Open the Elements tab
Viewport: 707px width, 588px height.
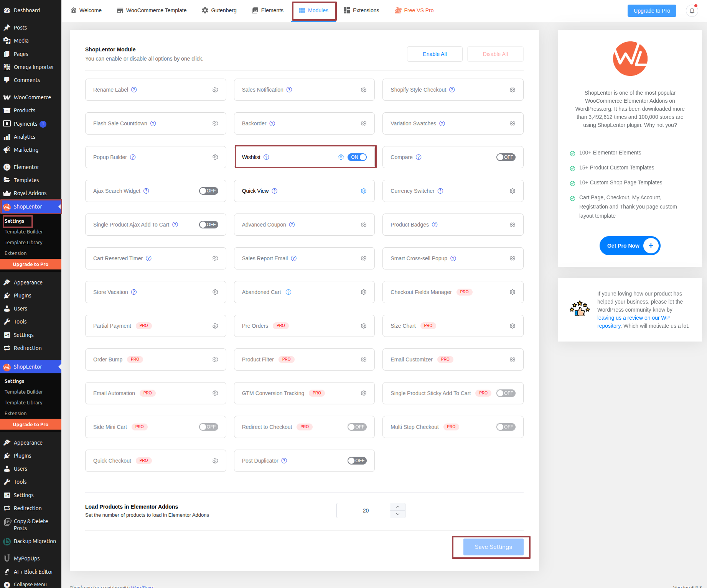(268, 10)
